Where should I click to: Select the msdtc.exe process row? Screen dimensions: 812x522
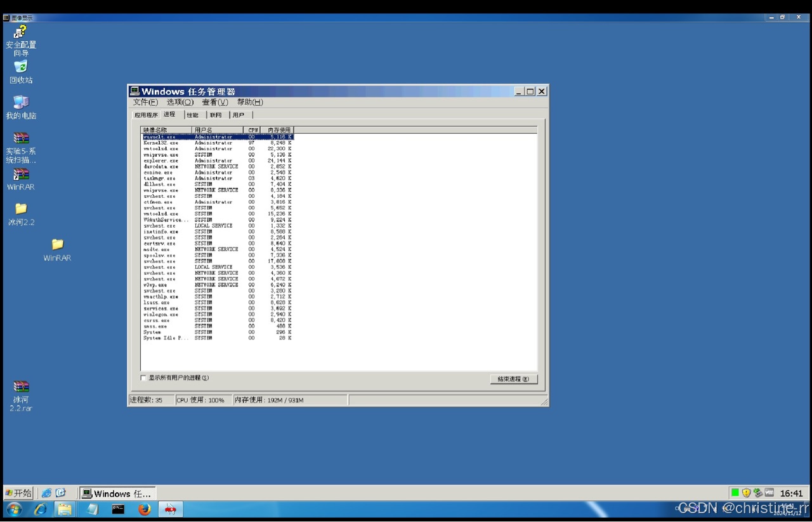(217, 249)
